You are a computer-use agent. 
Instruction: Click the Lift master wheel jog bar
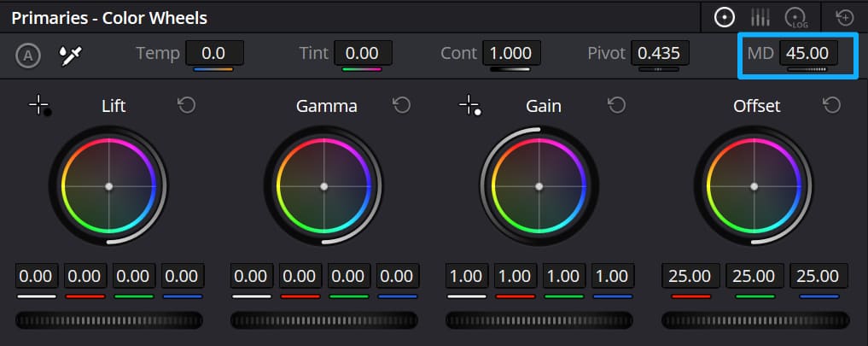click(109, 320)
